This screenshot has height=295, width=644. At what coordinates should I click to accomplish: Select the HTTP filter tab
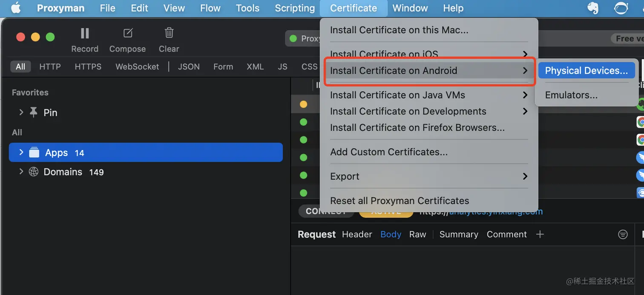pyautogui.click(x=50, y=67)
